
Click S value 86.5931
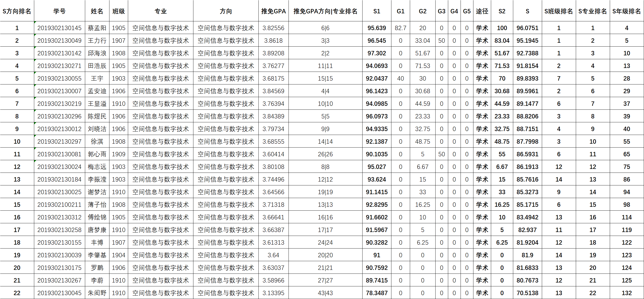(528, 154)
